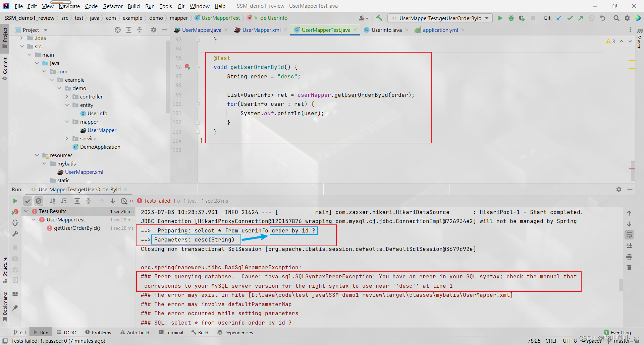Git commit checkmark icon in toolbar

point(570,18)
